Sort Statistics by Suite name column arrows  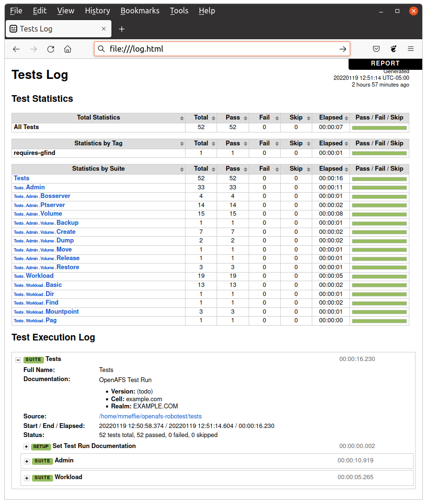182,169
